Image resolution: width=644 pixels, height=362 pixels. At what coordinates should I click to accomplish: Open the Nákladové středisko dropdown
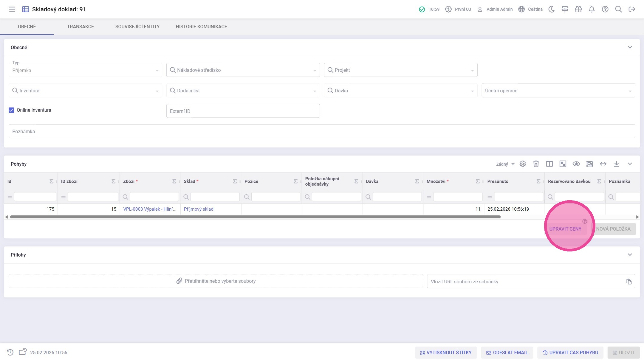243,70
